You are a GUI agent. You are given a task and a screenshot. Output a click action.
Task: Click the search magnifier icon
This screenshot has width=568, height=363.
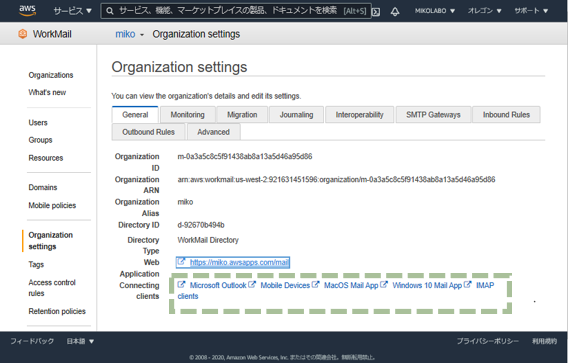[x=109, y=11]
